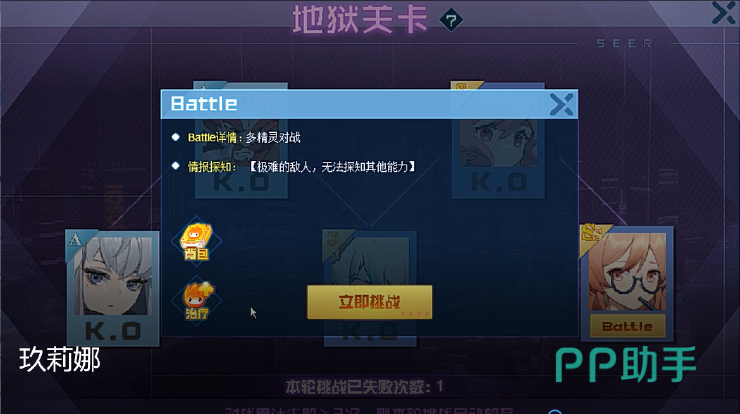Open the question mark help icon
Image resolution: width=740 pixels, height=414 pixels.
(451, 20)
